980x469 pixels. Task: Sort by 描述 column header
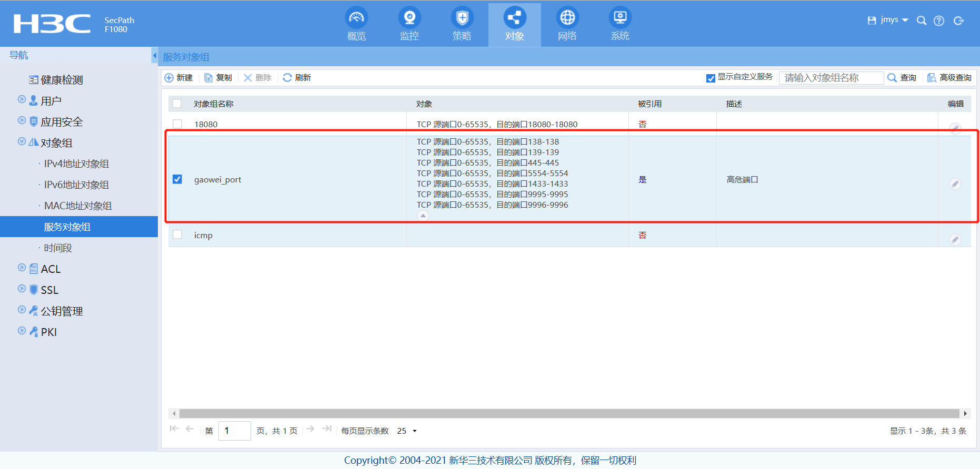point(734,104)
